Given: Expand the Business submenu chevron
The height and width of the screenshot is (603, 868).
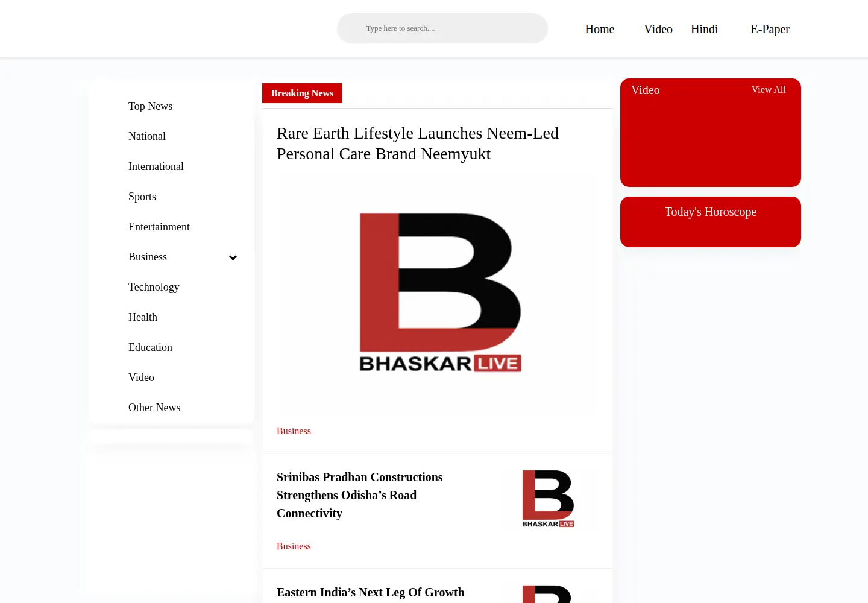Looking at the screenshot, I should pyautogui.click(x=233, y=257).
